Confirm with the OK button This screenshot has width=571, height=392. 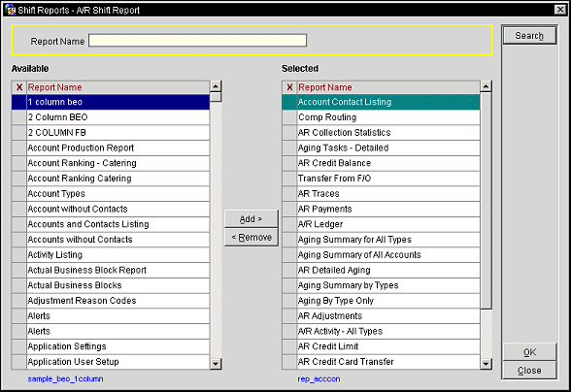pos(529,352)
